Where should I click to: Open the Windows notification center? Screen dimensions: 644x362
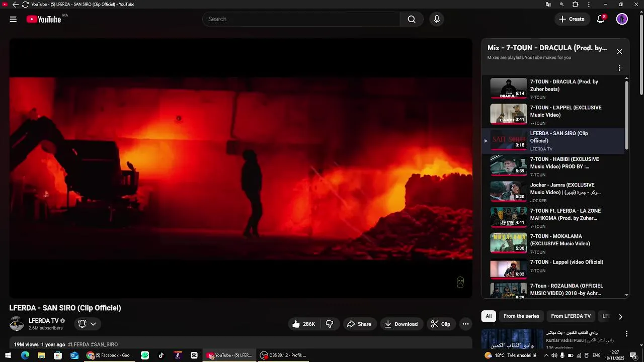coord(634,355)
